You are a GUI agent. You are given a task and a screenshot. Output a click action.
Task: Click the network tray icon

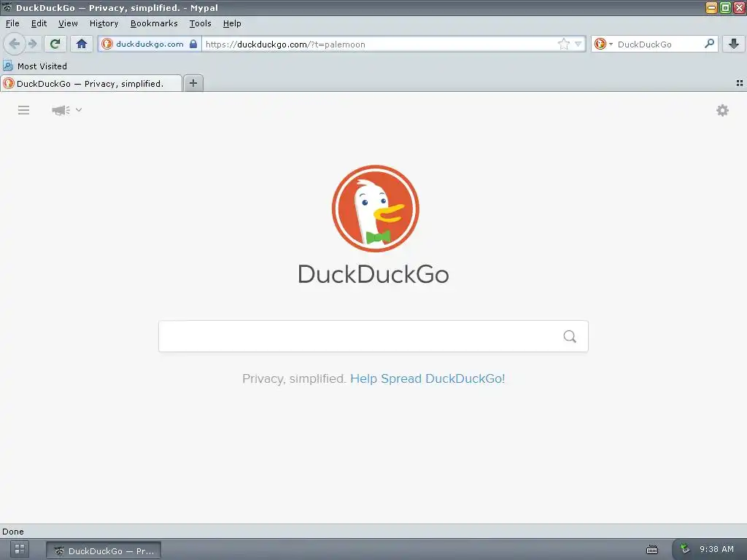(x=684, y=548)
